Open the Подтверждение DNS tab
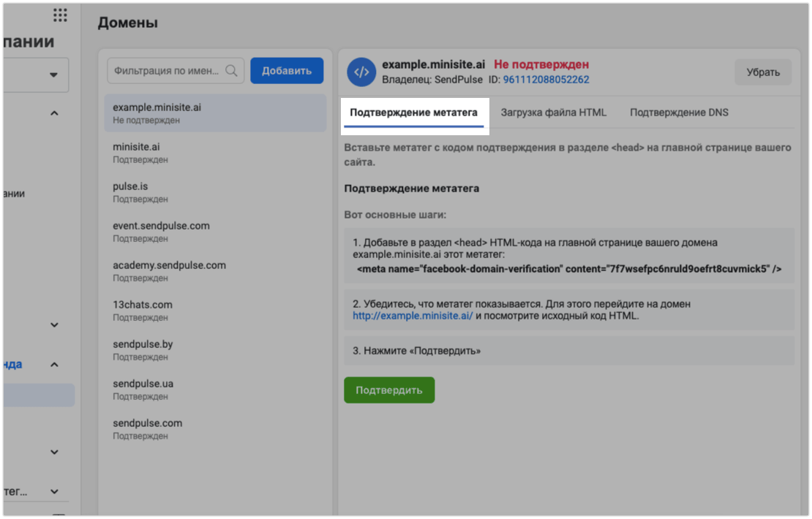This screenshot has width=812, height=519. coord(679,113)
